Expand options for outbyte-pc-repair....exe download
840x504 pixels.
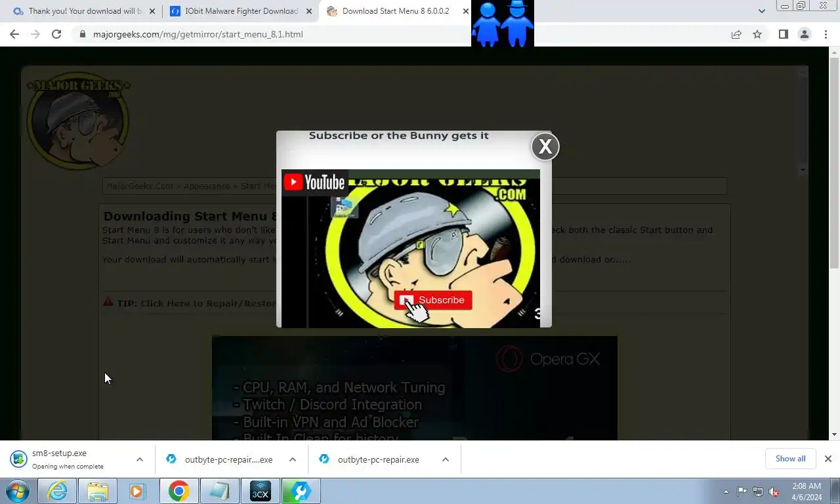click(x=293, y=459)
